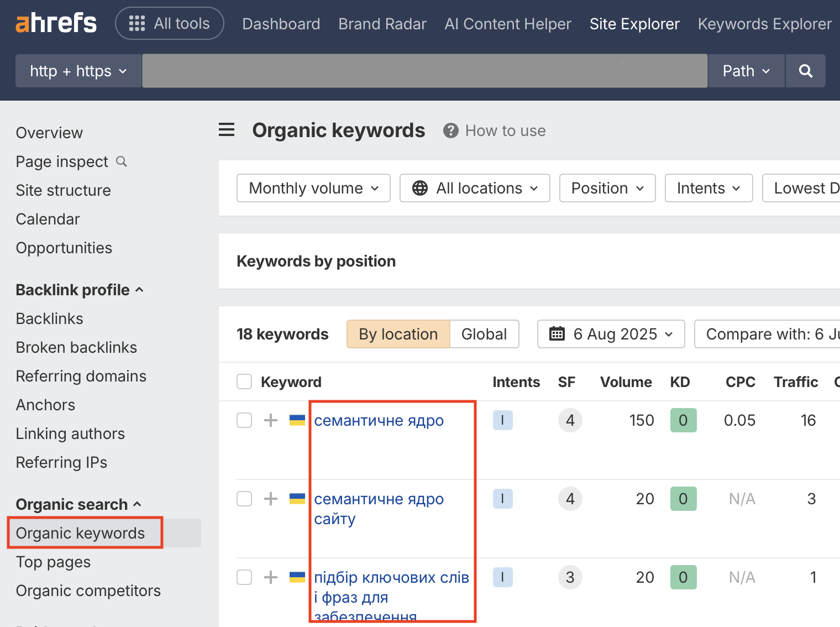Expand the All locations filter
This screenshot has width=840, height=627.
(x=475, y=188)
